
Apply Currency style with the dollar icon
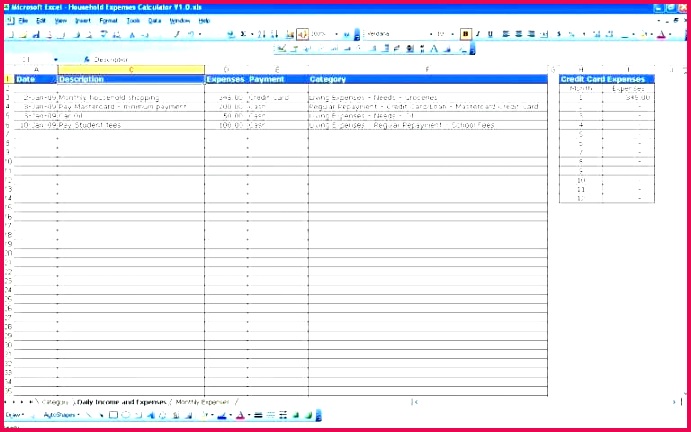(559, 34)
